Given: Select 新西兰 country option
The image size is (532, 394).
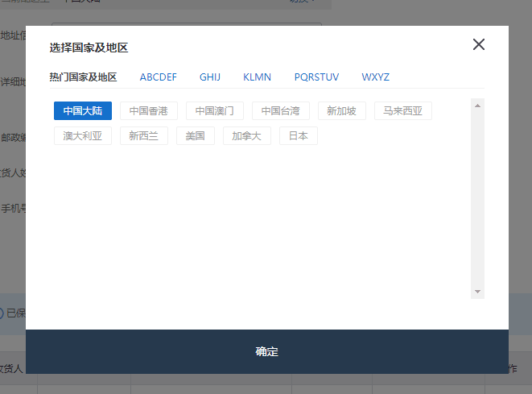Looking at the screenshot, I should pyautogui.click(x=144, y=136).
